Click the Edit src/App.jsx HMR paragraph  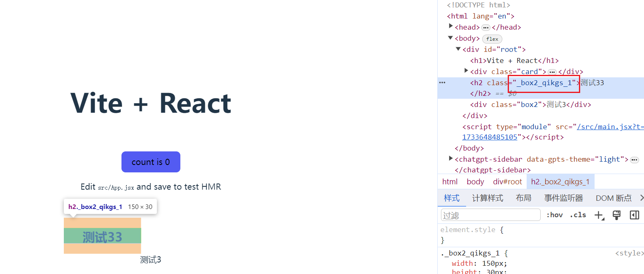click(151, 187)
